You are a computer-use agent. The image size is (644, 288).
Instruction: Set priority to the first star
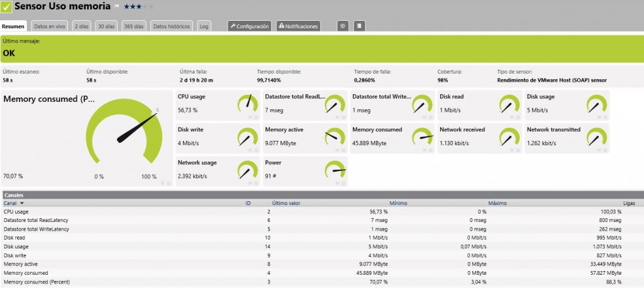point(126,6)
